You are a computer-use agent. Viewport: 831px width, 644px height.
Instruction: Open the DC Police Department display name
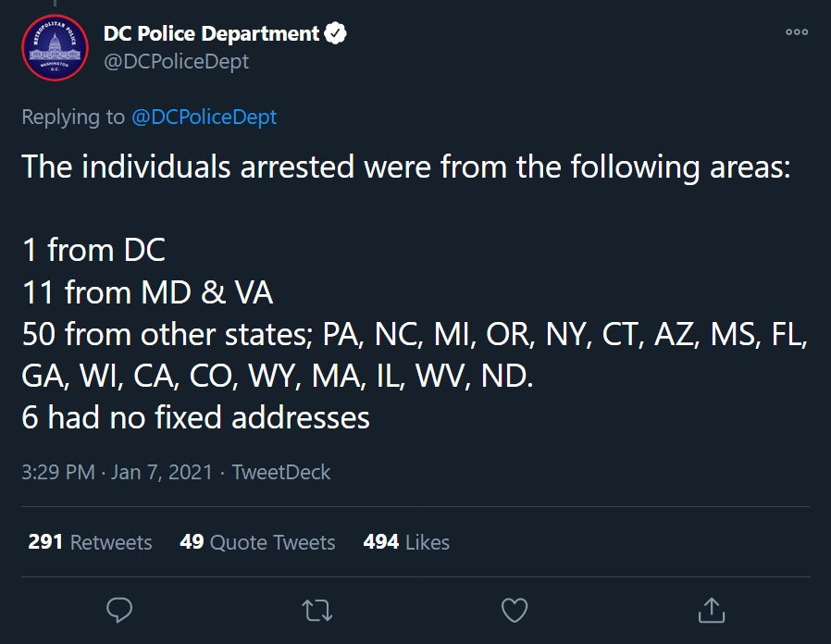(212, 33)
